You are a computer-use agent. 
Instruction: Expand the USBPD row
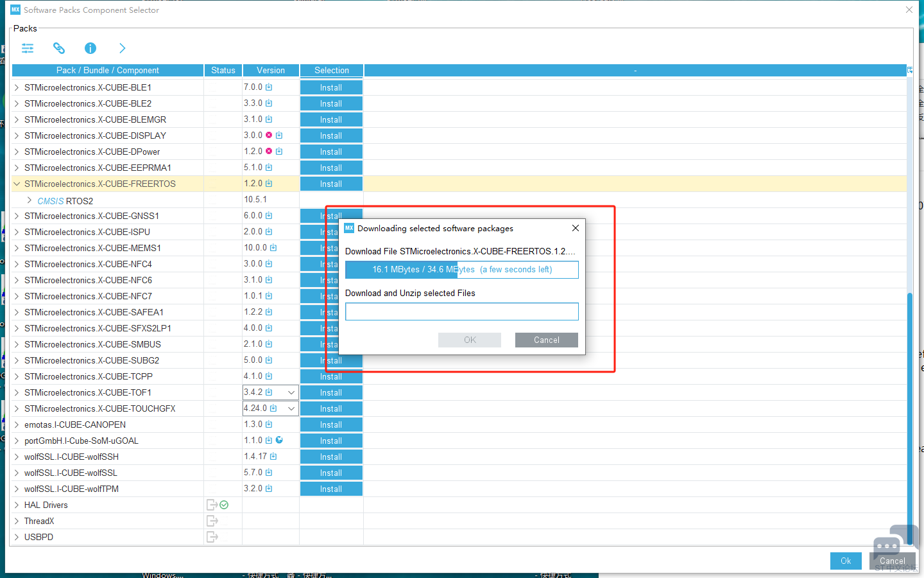[x=17, y=537]
